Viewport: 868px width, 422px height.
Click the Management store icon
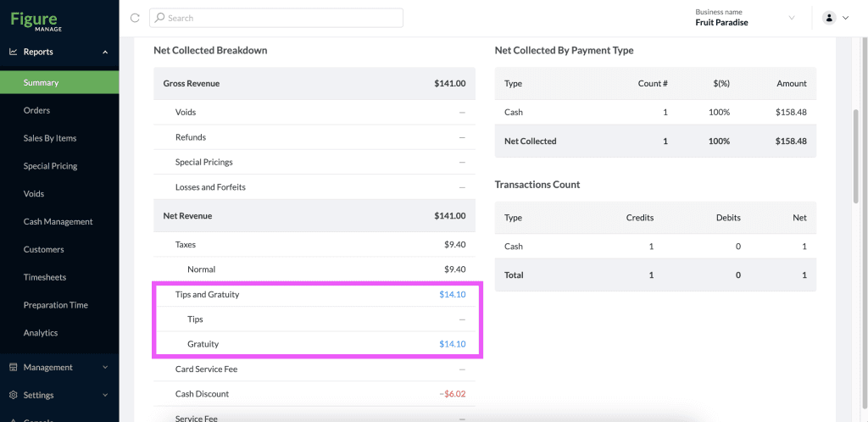point(14,367)
